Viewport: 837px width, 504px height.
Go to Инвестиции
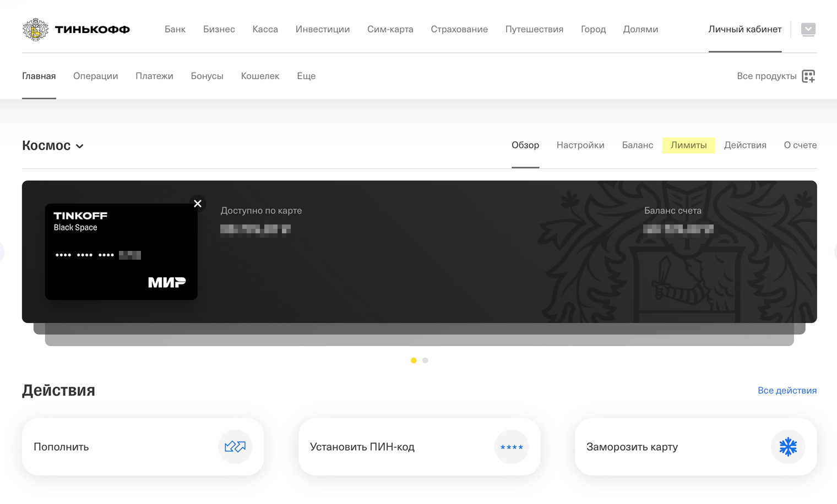pos(323,29)
